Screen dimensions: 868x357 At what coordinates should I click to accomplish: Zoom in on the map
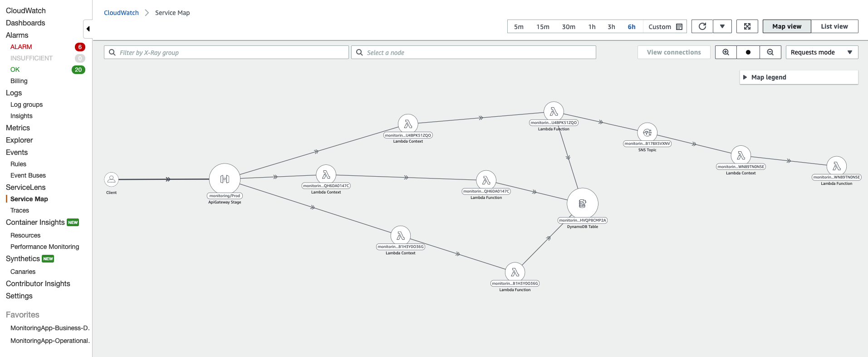tap(726, 52)
